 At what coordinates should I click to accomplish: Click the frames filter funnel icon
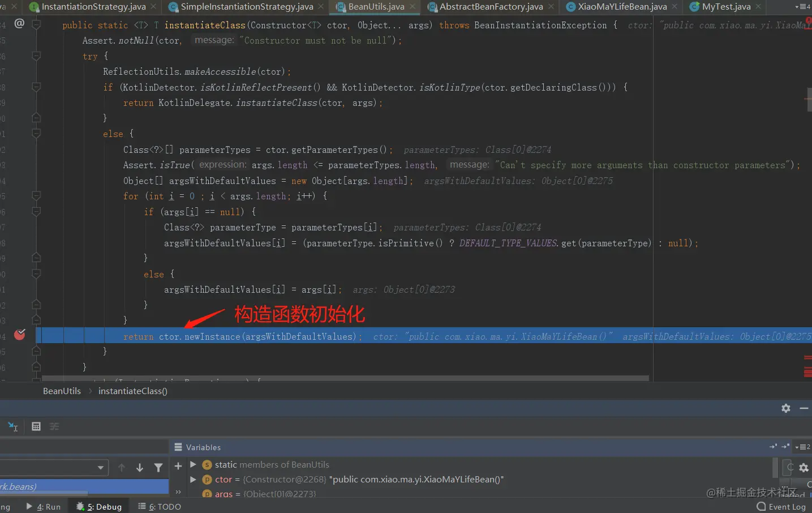click(158, 468)
